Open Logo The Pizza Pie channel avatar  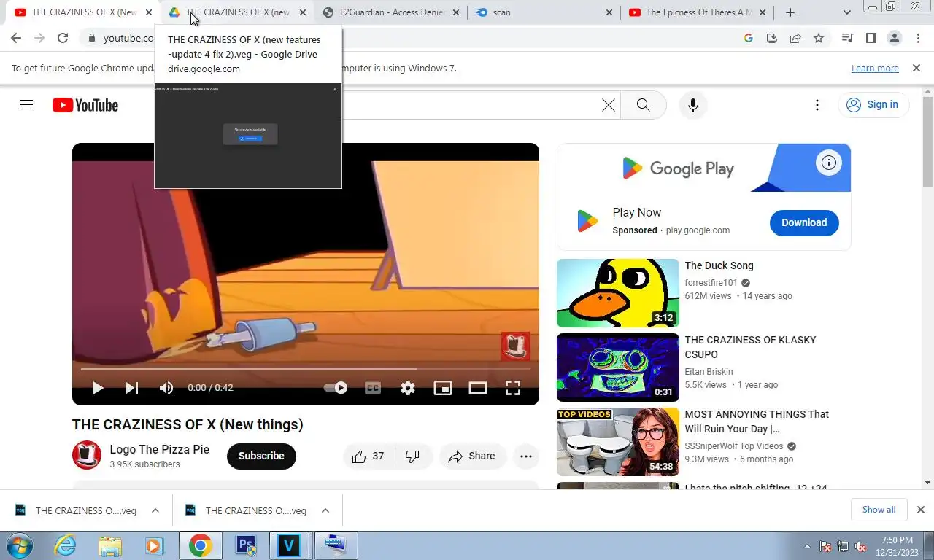click(86, 456)
